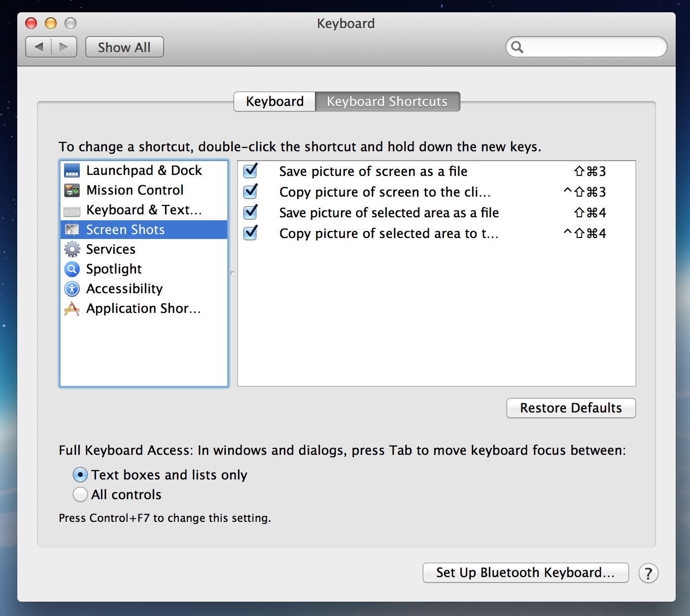Go forward with the right arrow button
The width and height of the screenshot is (690, 616).
[x=64, y=47]
